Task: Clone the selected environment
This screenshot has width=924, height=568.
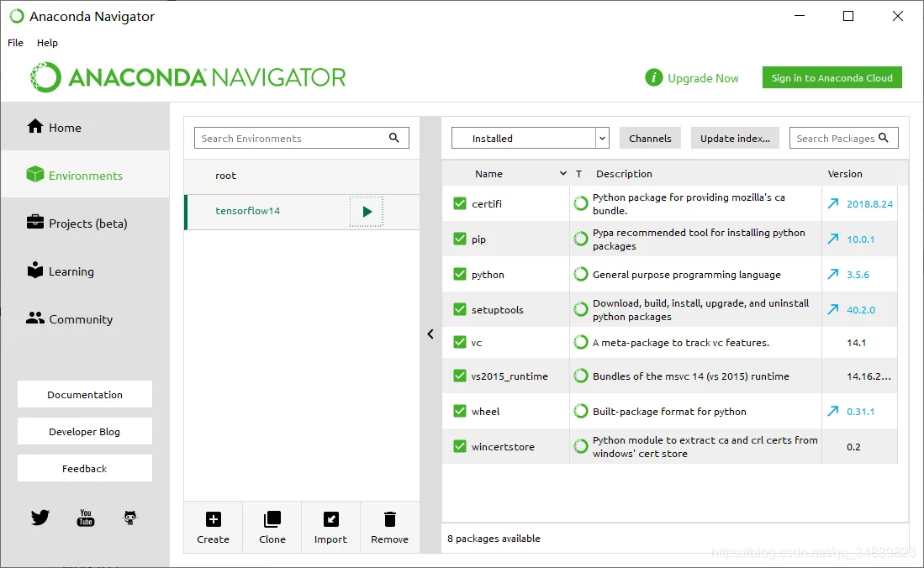Action: 272,528
